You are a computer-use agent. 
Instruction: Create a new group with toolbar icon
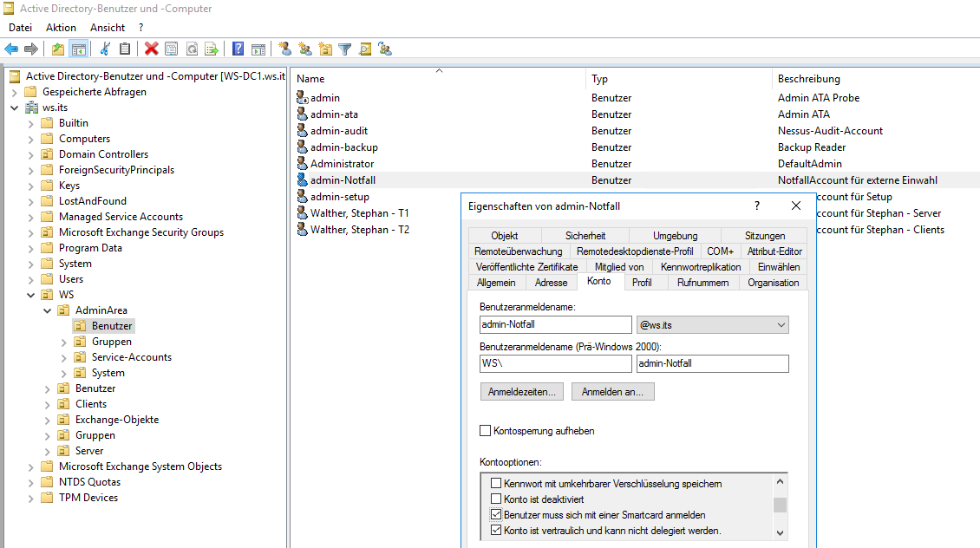coord(305,49)
